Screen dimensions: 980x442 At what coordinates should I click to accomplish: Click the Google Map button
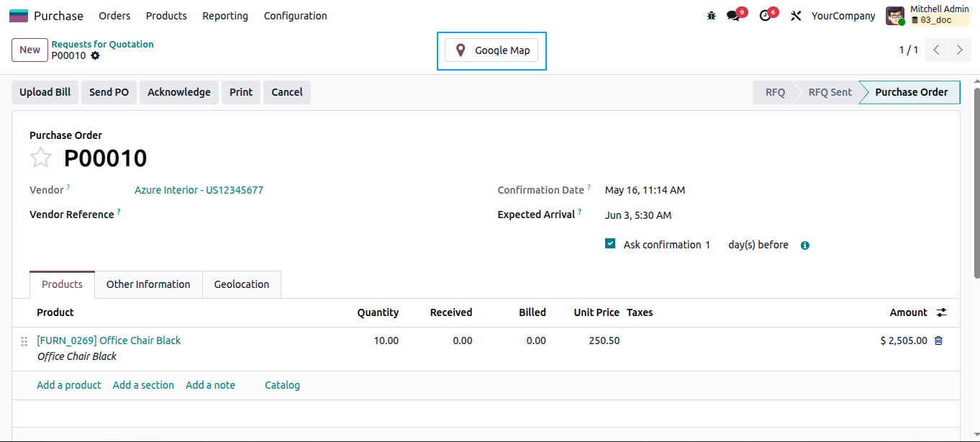point(491,50)
